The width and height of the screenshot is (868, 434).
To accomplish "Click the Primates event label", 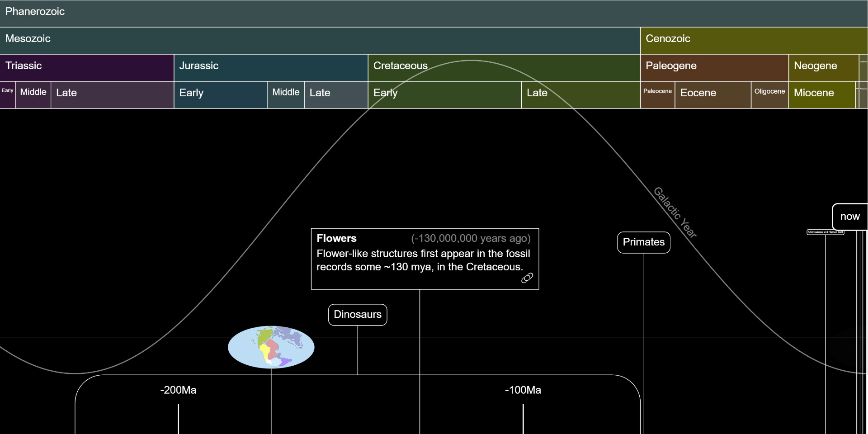I will point(643,242).
